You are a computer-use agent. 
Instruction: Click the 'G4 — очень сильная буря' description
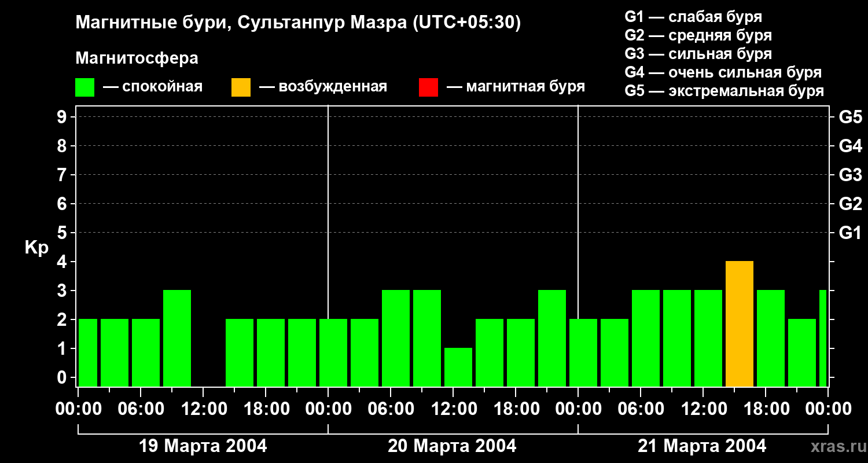(723, 72)
